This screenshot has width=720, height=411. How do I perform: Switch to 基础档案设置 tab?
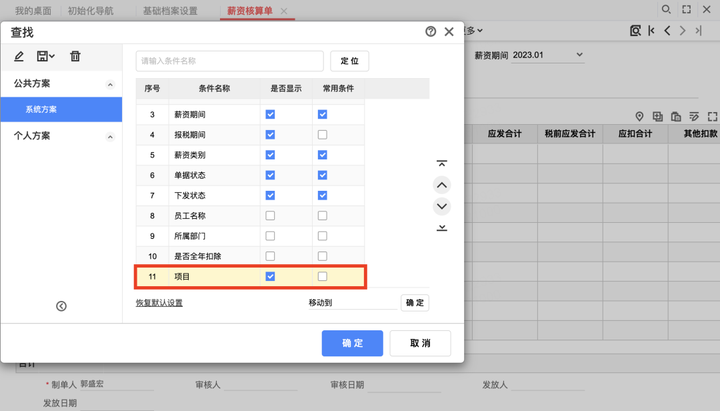[170, 11]
